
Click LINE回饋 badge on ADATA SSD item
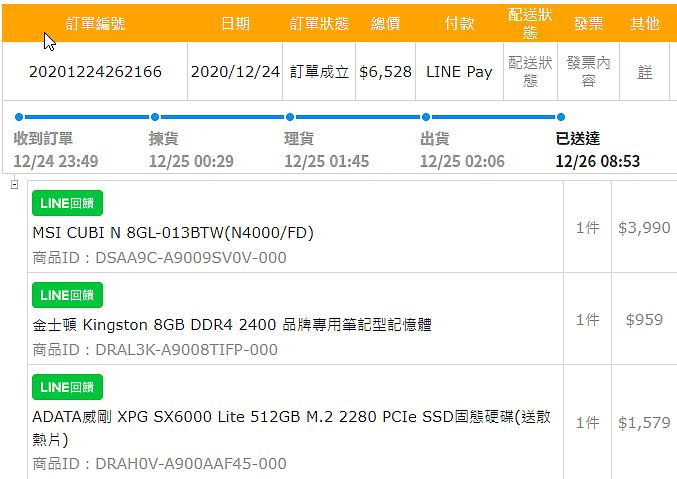(67, 386)
